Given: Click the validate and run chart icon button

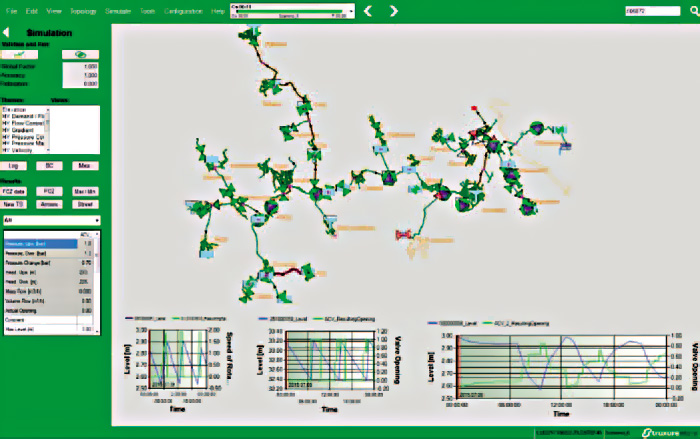Looking at the screenshot, I should tap(19, 55).
